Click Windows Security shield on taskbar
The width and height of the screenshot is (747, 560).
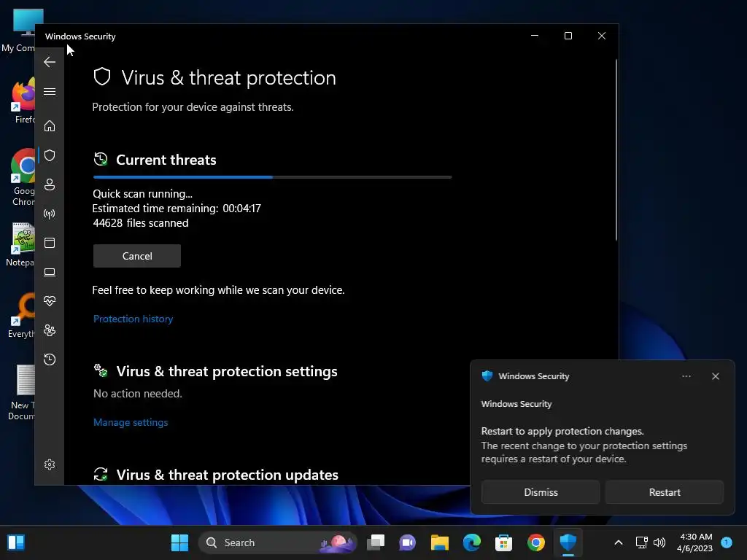click(568, 542)
